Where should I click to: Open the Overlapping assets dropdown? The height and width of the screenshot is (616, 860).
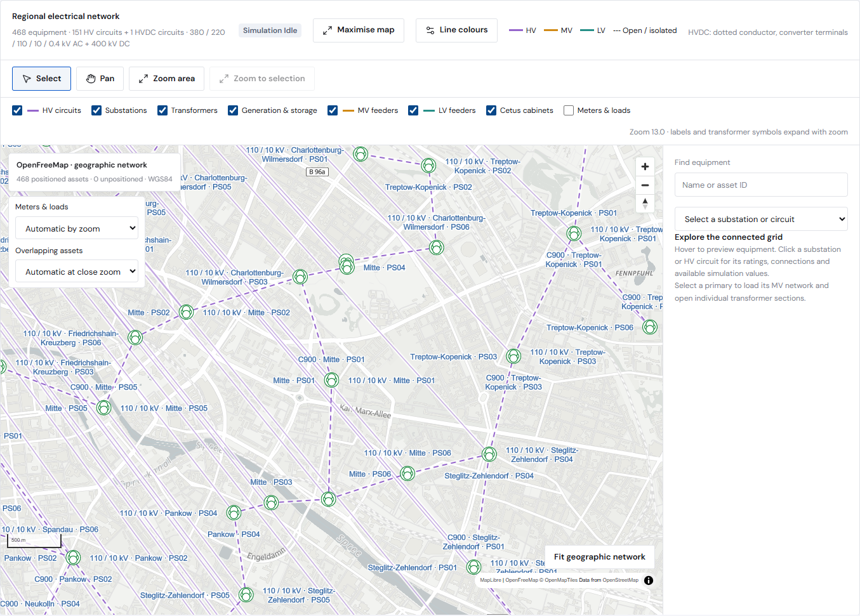pos(77,272)
